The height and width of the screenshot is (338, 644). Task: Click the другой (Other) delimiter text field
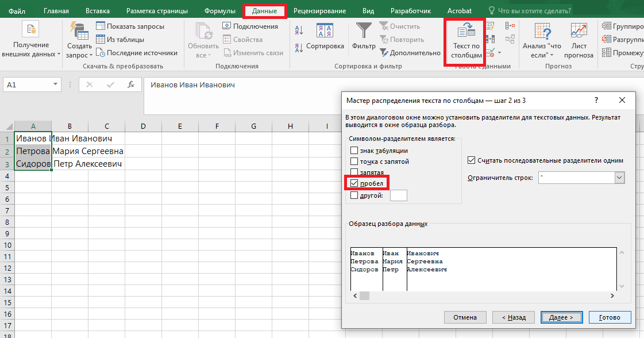pos(398,195)
